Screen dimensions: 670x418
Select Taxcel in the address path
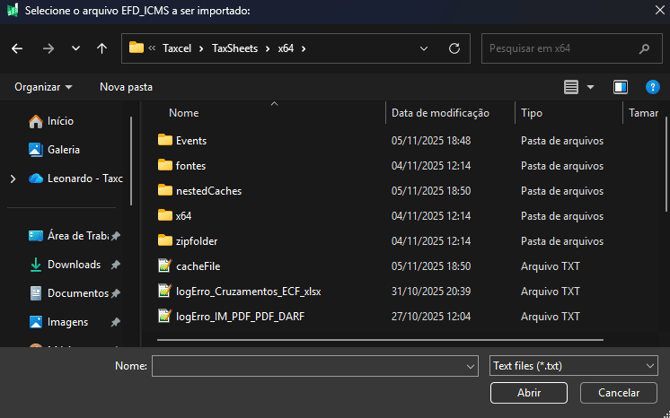(x=177, y=48)
